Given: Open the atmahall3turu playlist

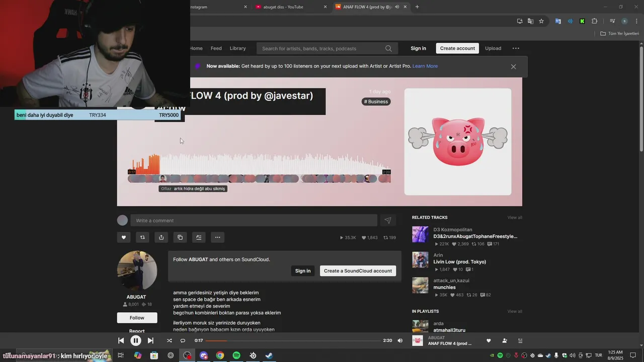Looking at the screenshot, I should click(449, 330).
